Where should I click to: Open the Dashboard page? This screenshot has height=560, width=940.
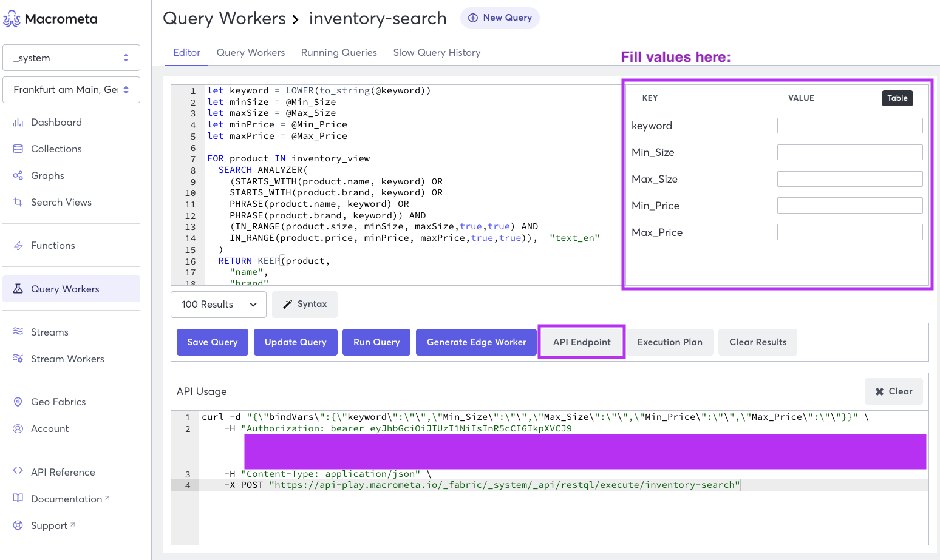56,122
